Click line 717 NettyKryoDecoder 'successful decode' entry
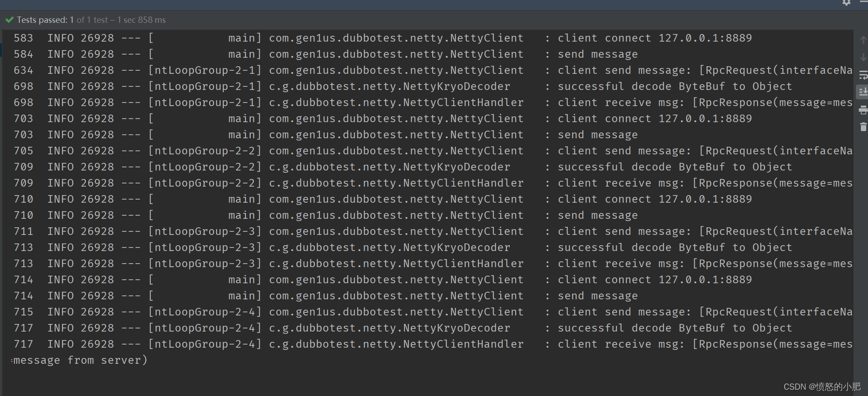 pyautogui.click(x=403, y=328)
